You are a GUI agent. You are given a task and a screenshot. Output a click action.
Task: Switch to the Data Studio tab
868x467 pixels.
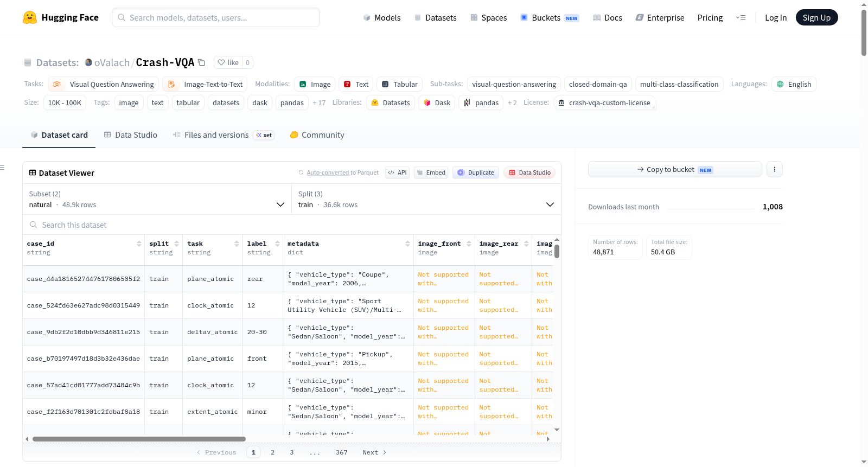(131, 135)
